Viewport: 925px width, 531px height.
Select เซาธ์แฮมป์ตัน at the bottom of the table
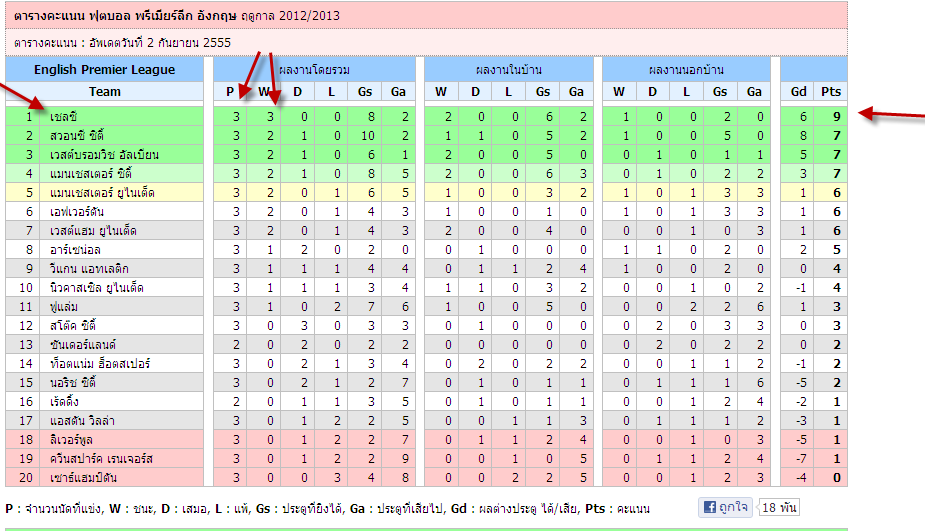click(x=84, y=478)
